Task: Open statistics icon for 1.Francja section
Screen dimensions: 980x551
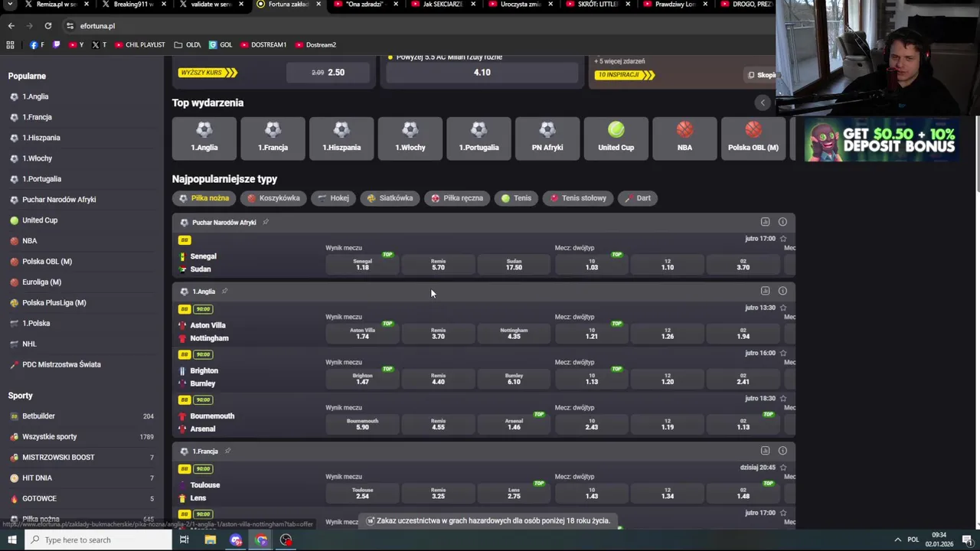Action: (765, 451)
